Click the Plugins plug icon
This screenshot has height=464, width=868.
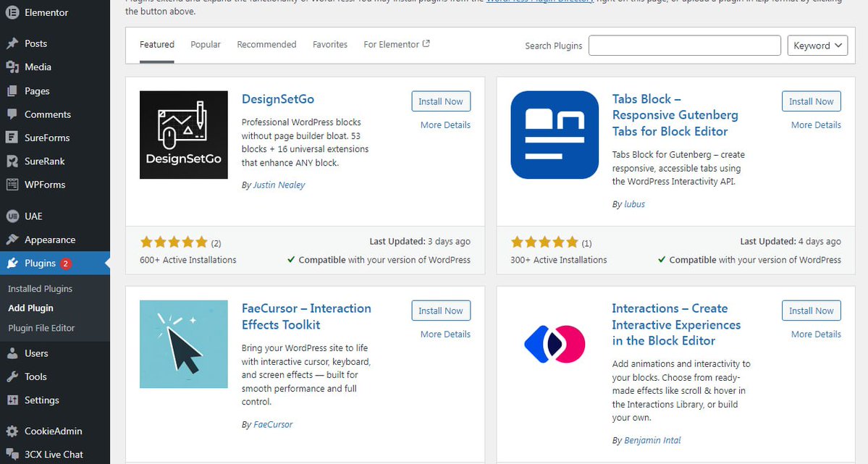(x=12, y=263)
